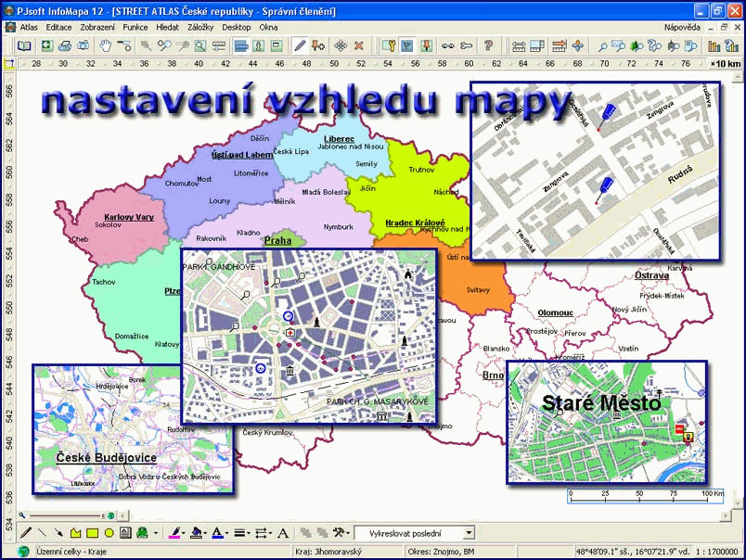746x560 pixels.
Task: Click the zoom level slider track
Action: tap(65, 515)
